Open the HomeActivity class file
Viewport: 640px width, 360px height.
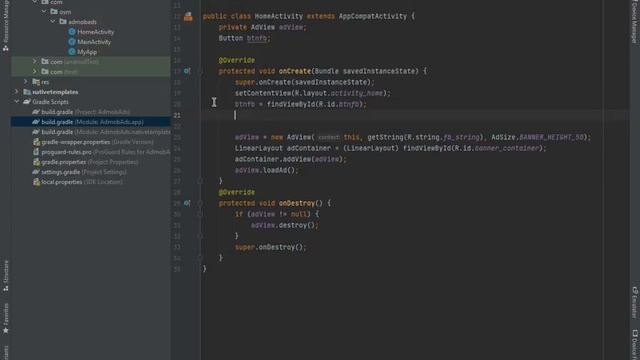click(96, 32)
